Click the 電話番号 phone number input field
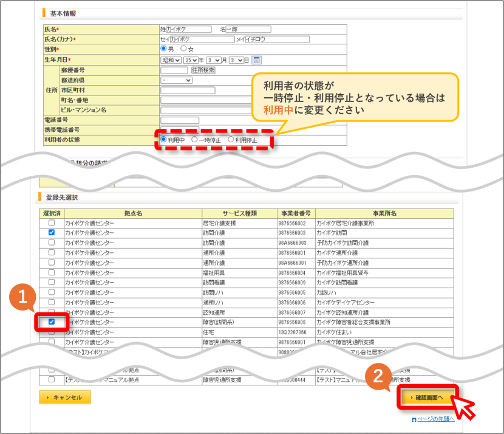The height and width of the screenshot is (434, 504). coord(180,120)
